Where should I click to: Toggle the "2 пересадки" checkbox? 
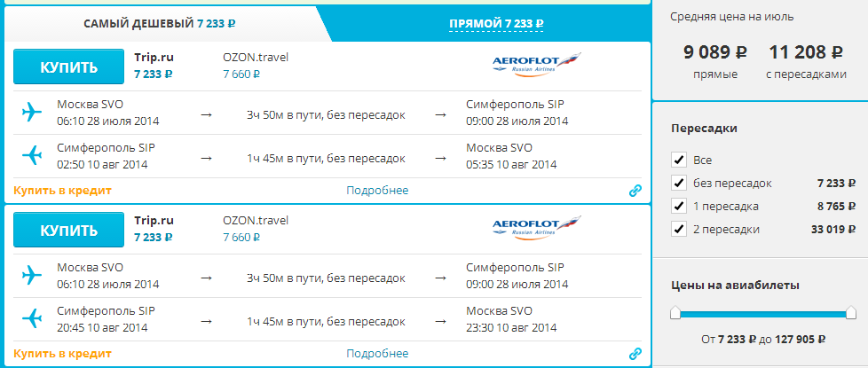pos(679,230)
